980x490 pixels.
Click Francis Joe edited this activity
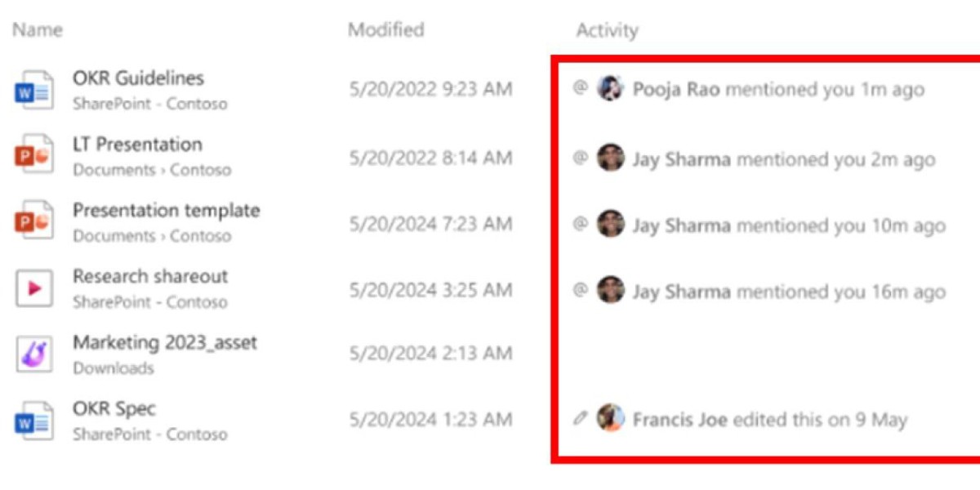coord(768,420)
